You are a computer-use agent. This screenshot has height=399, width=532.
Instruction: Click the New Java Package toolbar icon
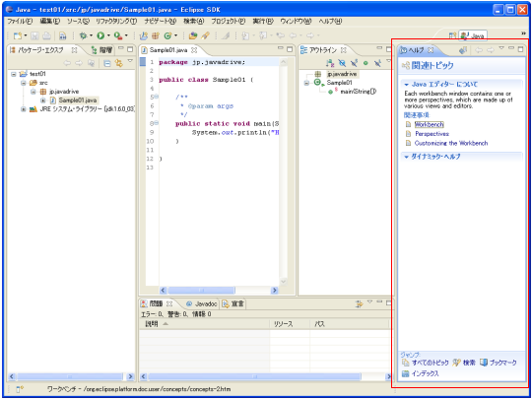[x=156, y=35]
